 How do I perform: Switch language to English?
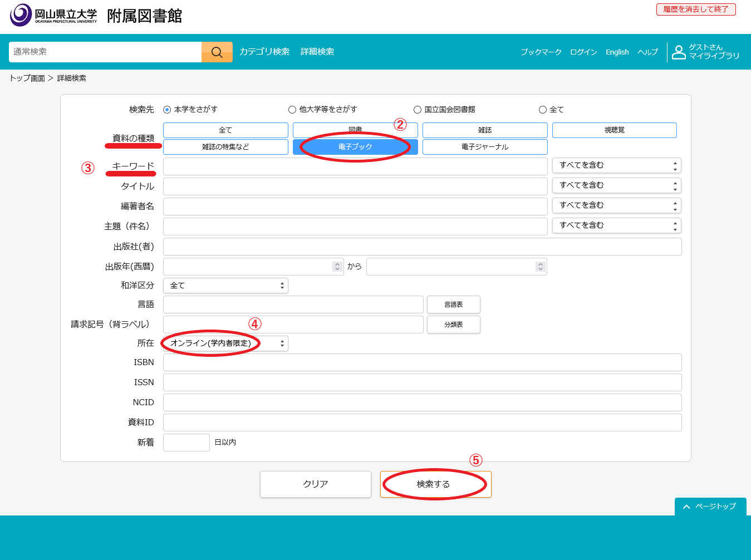pos(617,52)
